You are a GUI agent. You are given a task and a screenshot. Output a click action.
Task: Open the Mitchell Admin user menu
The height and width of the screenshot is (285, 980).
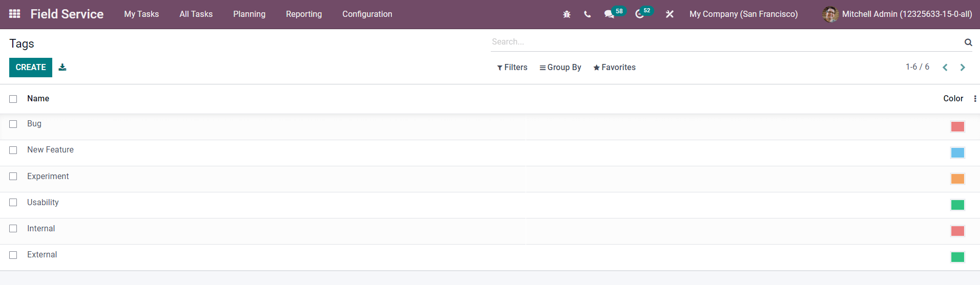point(897,14)
